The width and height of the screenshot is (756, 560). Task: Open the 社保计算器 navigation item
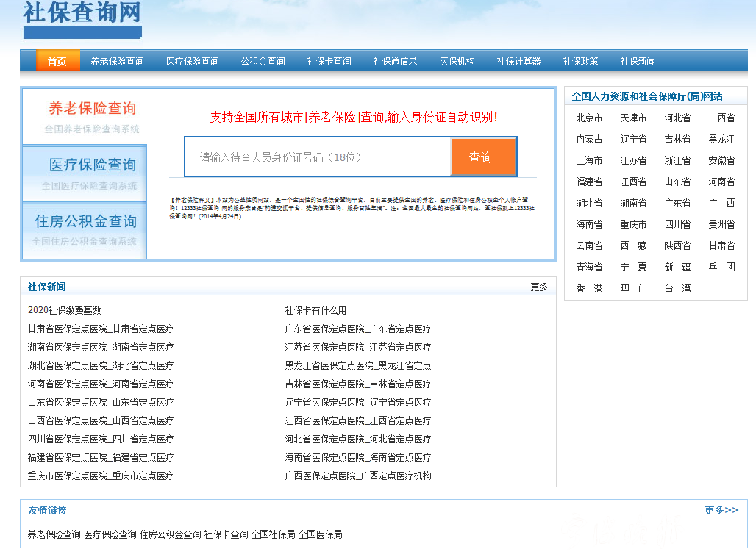tap(518, 62)
